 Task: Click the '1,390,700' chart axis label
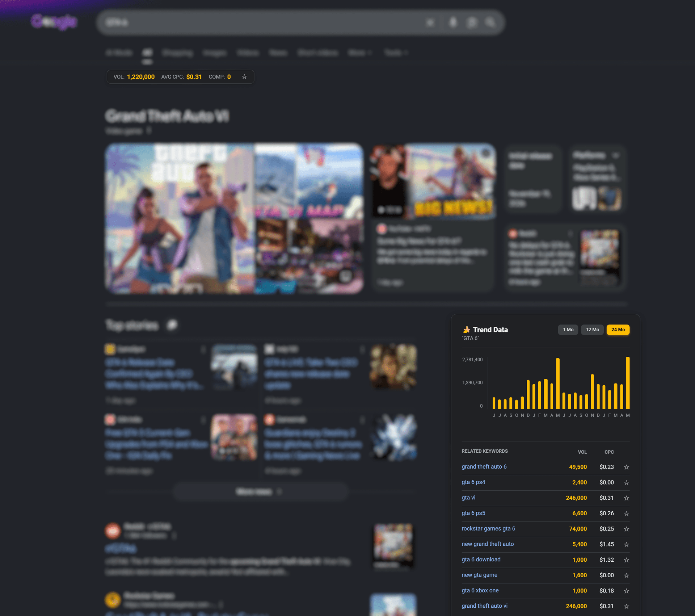[x=472, y=383]
